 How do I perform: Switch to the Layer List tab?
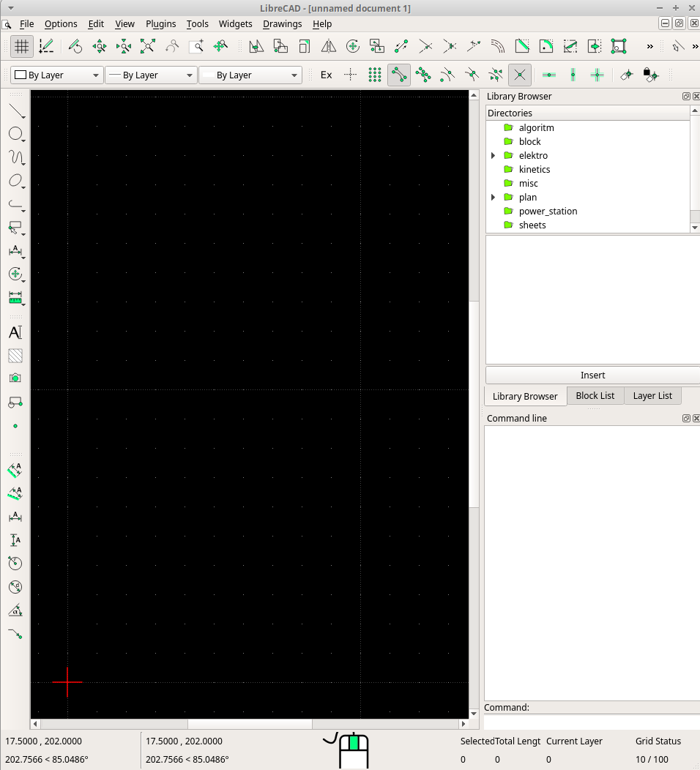click(x=652, y=396)
